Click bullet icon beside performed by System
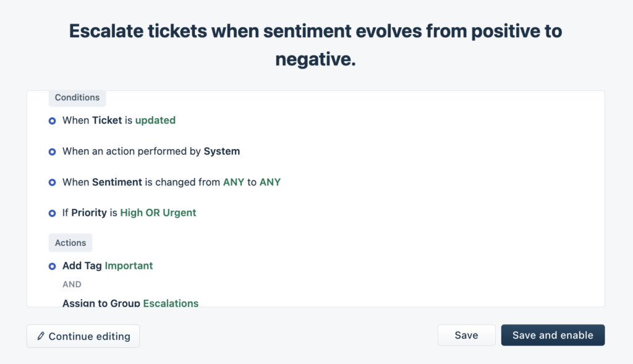Image resolution: width=633 pixels, height=364 pixels. pyautogui.click(x=52, y=152)
